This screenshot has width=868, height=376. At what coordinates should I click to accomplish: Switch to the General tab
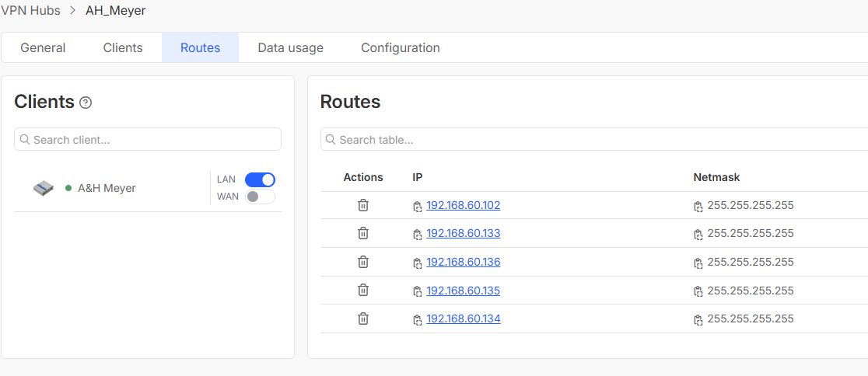pyautogui.click(x=43, y=47)
